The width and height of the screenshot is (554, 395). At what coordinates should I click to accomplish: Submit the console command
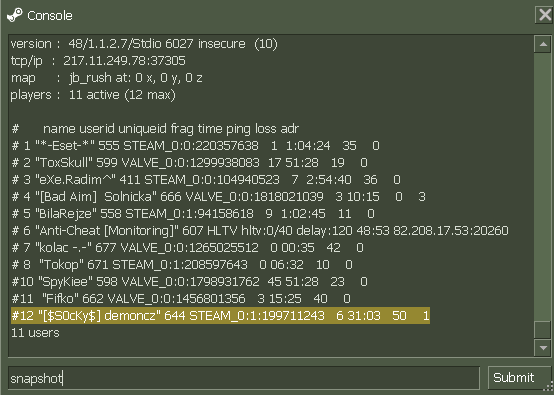(513, 378)
